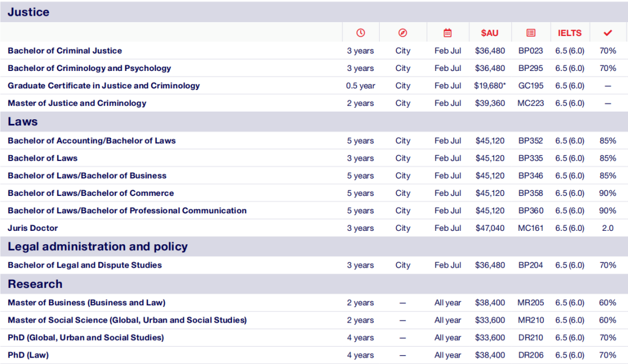This screenshot has width=628, height=364.
Task: Click PhD (Global, Urban and Social Studies)
Action: [x=85, y=338]
